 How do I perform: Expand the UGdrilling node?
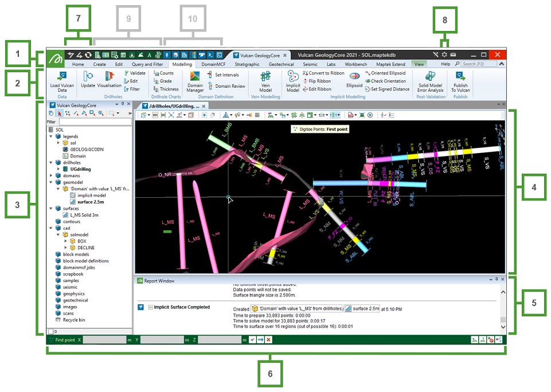pos(58,169)
